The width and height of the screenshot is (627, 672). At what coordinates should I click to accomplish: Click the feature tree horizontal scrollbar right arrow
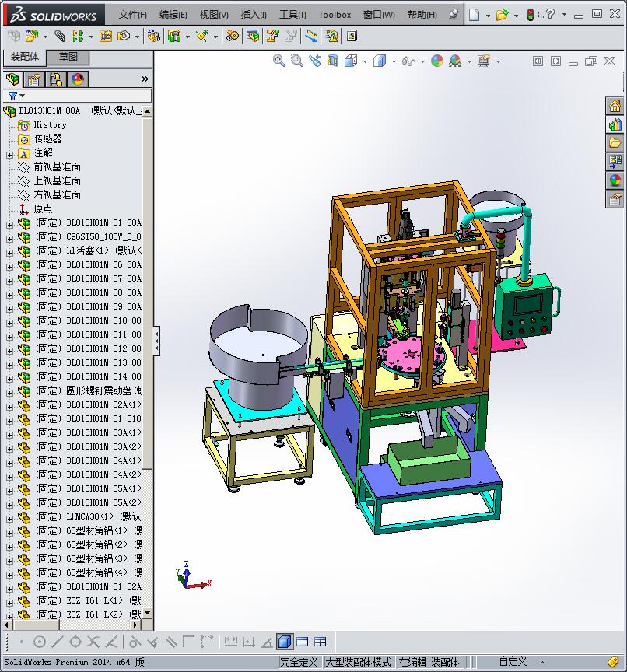click(x=135, y=625)
